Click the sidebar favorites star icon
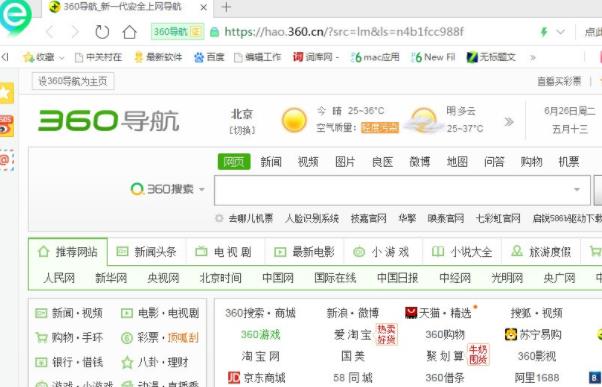 pyautogui.click(x=7, y=93)
